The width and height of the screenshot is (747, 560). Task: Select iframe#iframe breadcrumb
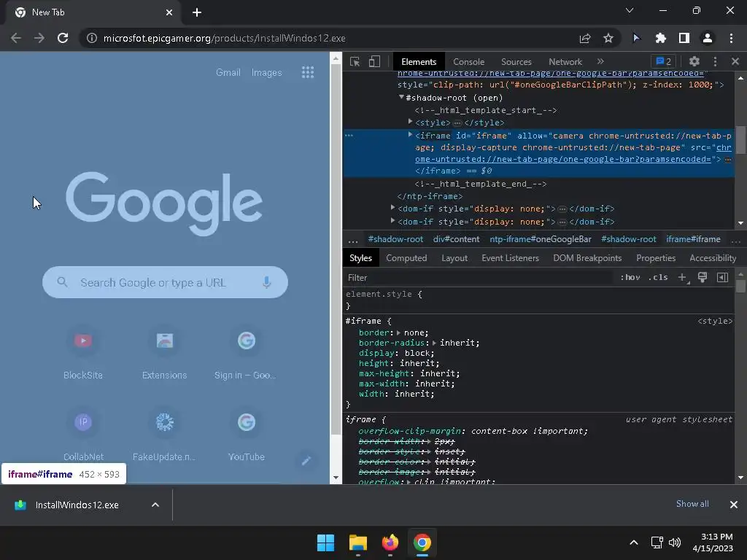point(693,239)
